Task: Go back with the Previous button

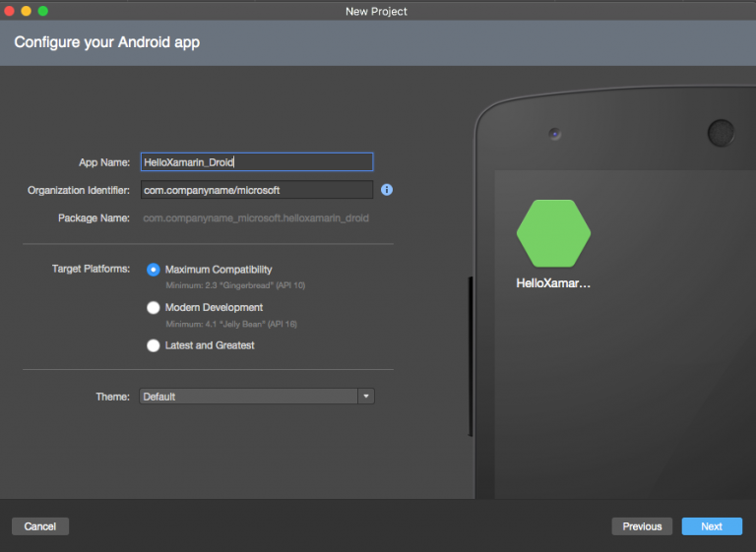Action: [642, 526]
